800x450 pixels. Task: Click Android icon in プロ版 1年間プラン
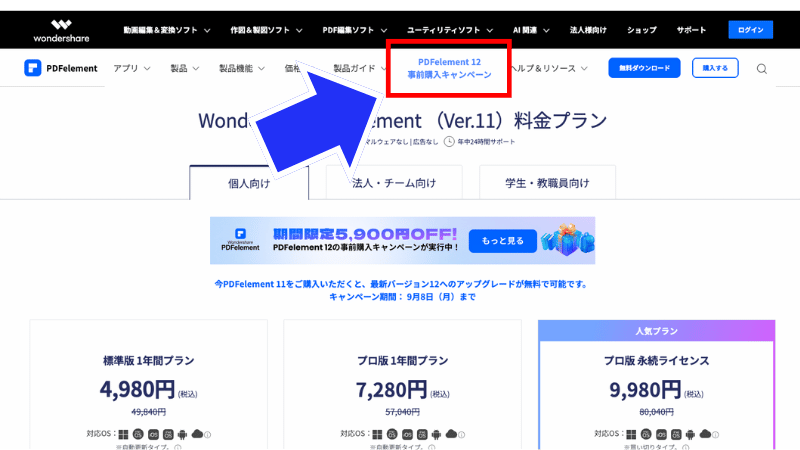pyautogui.click(x=436, y=435)
